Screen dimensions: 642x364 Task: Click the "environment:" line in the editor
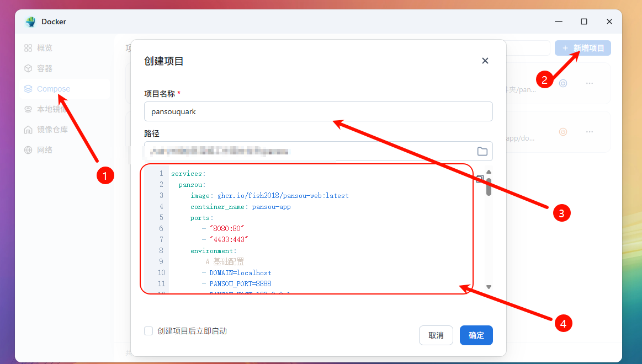click(213, 251)
